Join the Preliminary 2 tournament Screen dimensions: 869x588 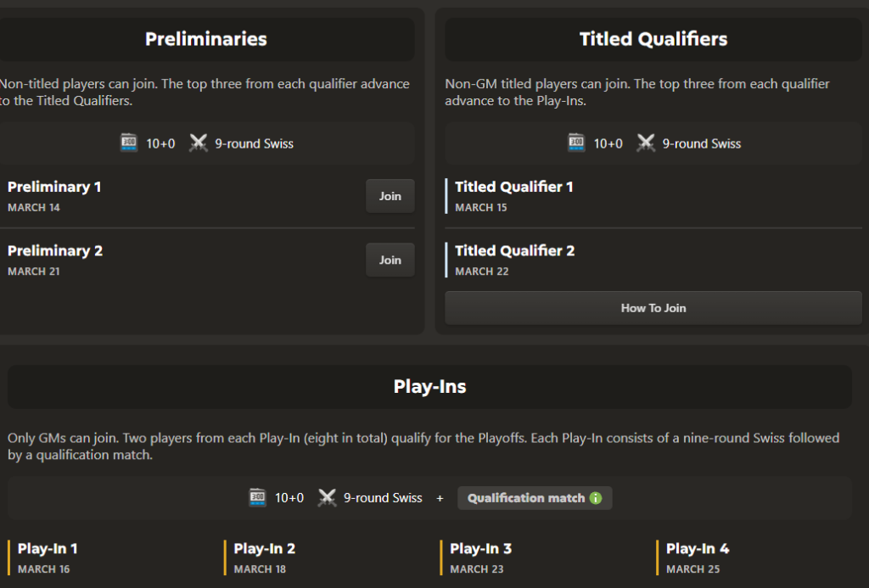click(x=390, y=260)
